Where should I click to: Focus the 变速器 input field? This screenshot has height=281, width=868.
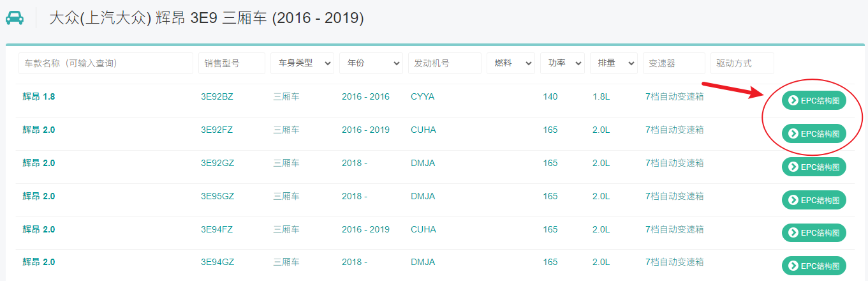pyautogui.click(x=673, y=63)
